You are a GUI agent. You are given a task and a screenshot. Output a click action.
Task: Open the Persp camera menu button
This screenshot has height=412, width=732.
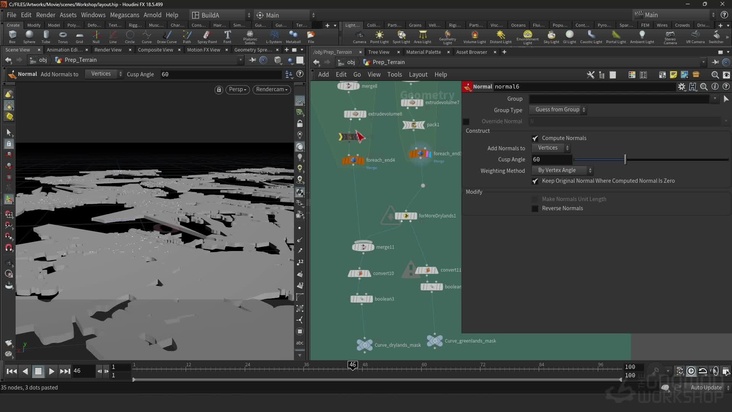tap(238, 89)
